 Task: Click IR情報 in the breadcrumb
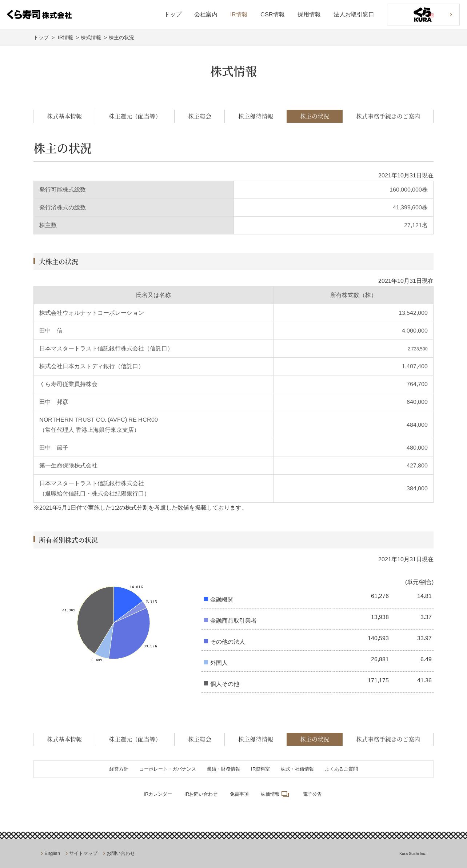65,37
